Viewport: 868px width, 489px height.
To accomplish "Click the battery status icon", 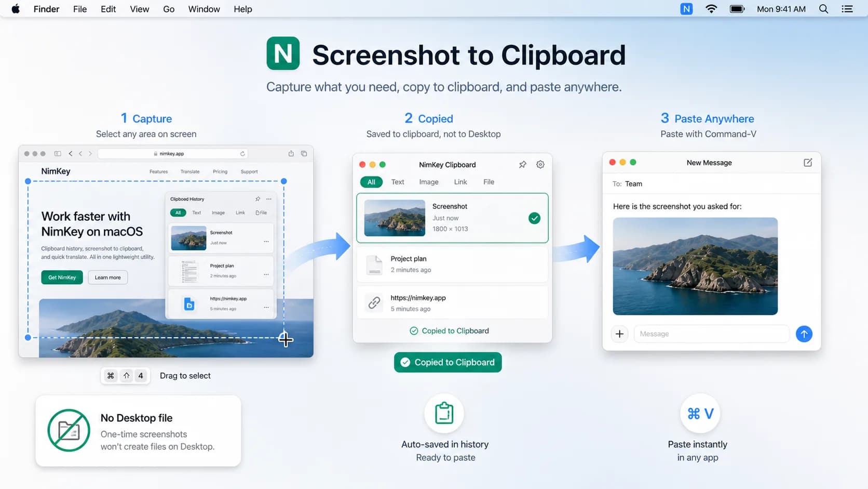I will click(737, 9).
